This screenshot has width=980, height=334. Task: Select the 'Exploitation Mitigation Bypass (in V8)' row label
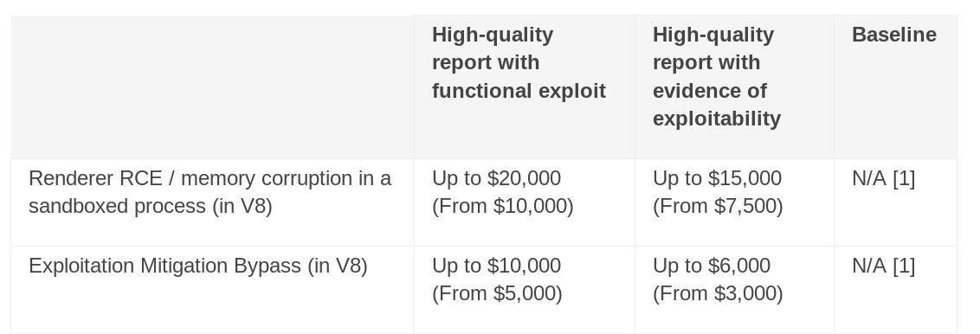tap(198, 266)
